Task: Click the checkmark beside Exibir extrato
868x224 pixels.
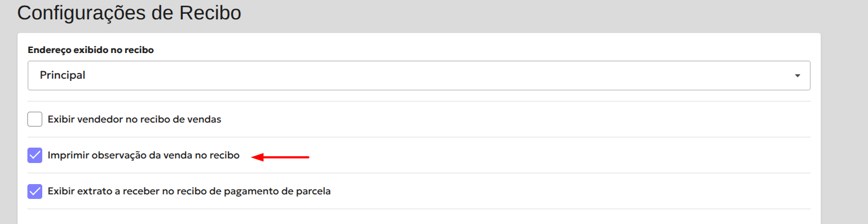Action: click(x=35, y=191)
